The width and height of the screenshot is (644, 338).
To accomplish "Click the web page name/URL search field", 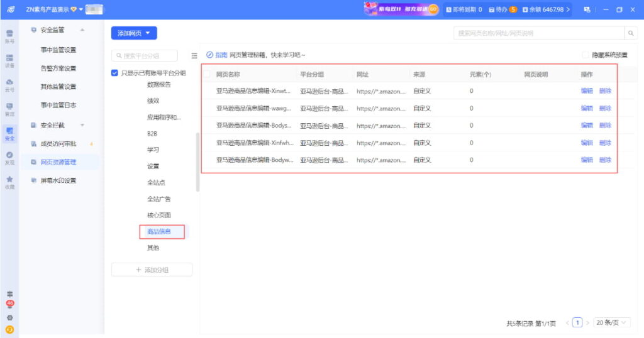I will 539,33.
